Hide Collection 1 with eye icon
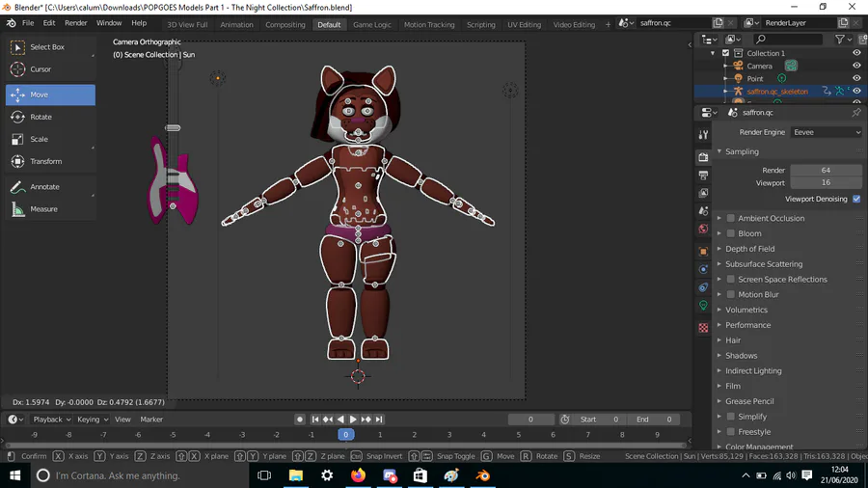Viewport: 868px width, 488px height. coord(856,53)
